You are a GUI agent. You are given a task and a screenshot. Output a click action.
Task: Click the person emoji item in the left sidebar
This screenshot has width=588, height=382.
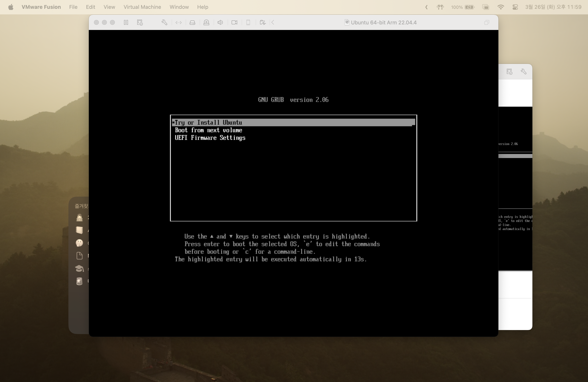coord(79,217)
